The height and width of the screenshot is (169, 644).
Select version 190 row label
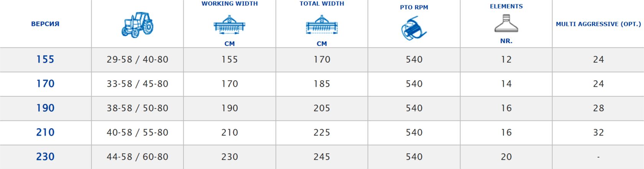coord(45,108)
